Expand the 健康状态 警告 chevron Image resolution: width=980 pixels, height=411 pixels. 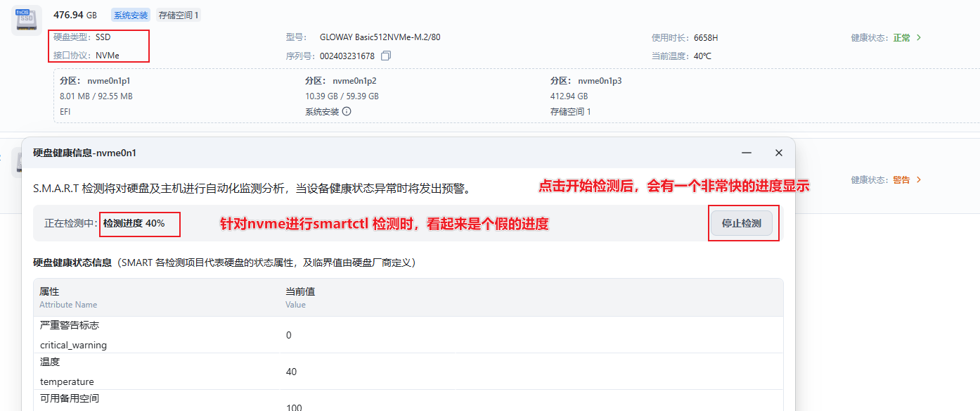(x=918, y=180)
